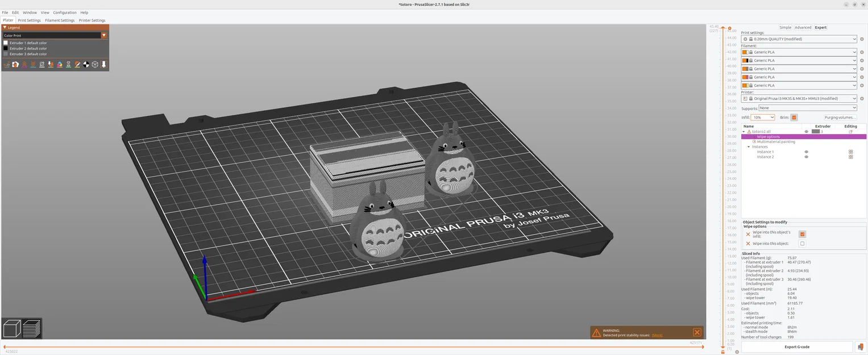Toggle Center of gravity icon in legend

point(86,65)
